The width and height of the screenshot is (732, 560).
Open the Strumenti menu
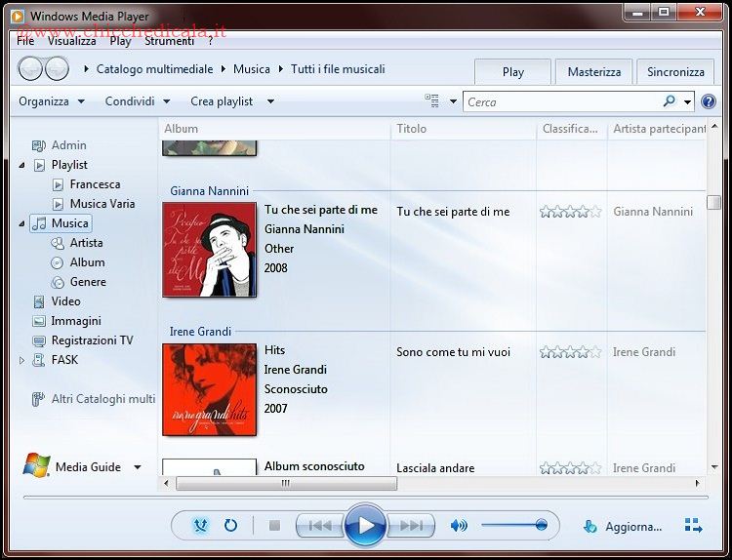(169, 41)
